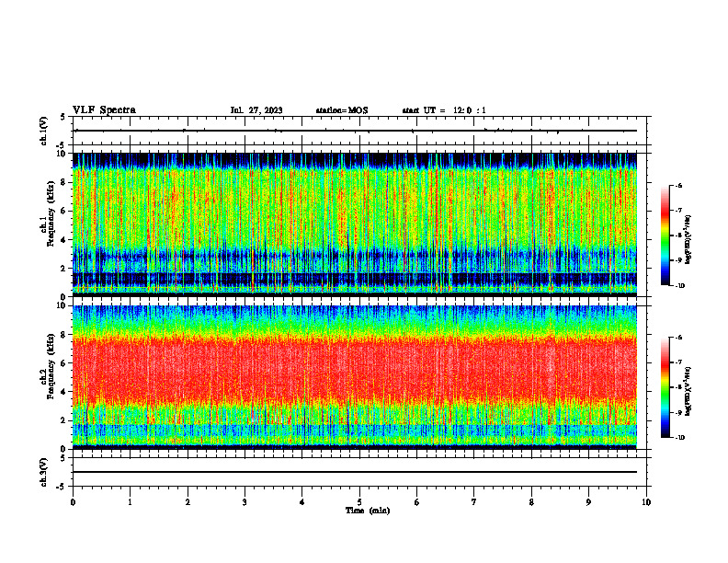The image size is (728, 563).
Task: Click the ch.1 color bar's log(PSD) label
Action: pos(688,240)
